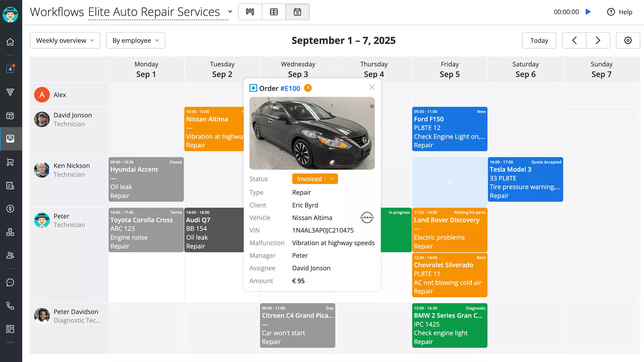Jump to Today in the calendar
This screenshot has height=362, width=644.
point(539,40)
